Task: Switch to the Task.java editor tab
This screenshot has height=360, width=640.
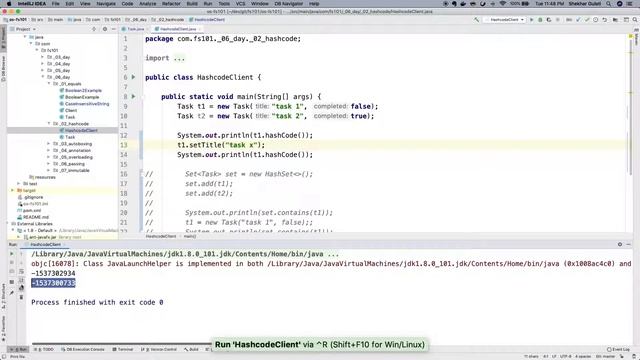Action: 133,29
